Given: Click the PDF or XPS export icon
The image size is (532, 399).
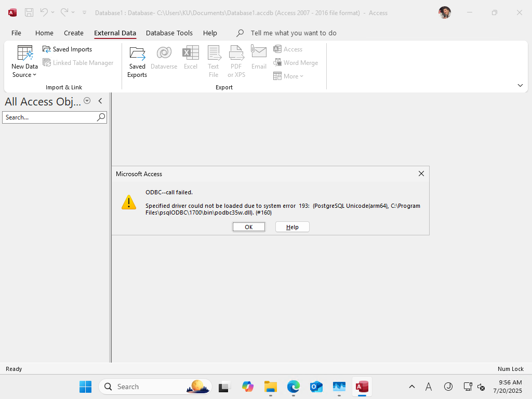Looking at the screenshot, I should [236, 62].
